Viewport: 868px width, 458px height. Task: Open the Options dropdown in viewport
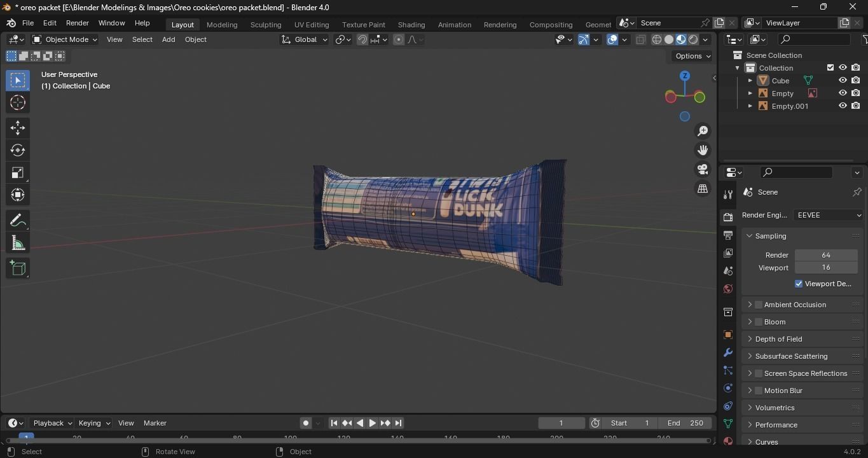(692, 56)
